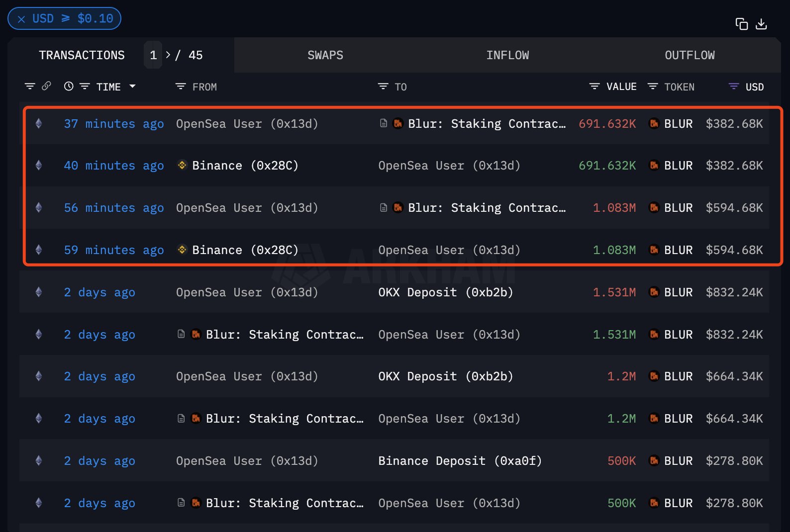Click the page number 1 field
Screen dimensions: 790x532
pyautogui.click(x=153, y=55)
